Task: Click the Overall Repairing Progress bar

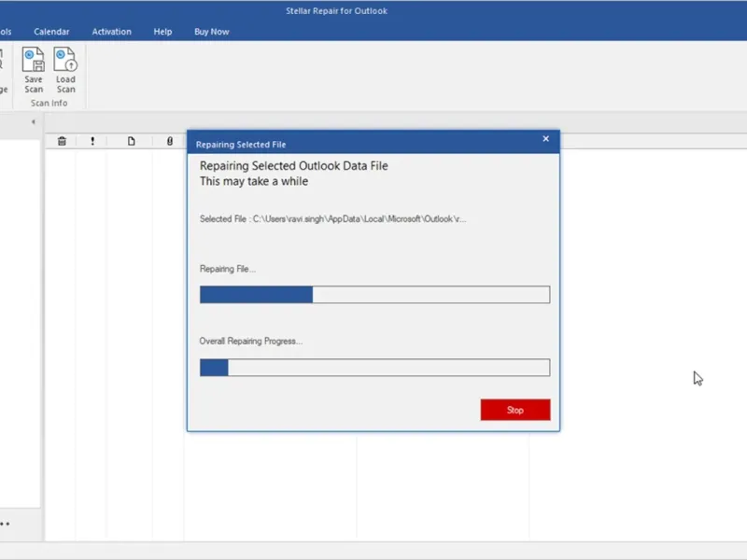Action: [x=375, y=367]
